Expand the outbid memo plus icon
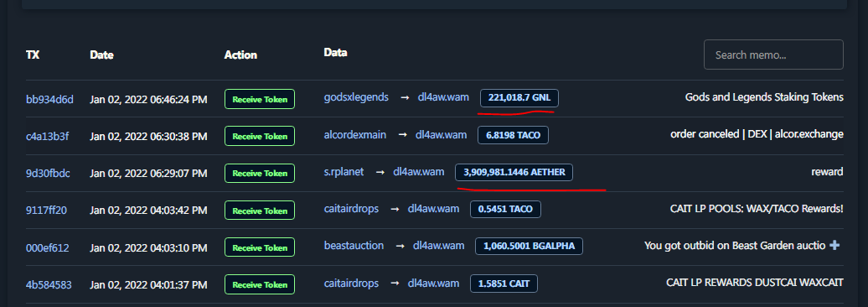The height and width of the screenshot is (307, 868). coord(835,245)
